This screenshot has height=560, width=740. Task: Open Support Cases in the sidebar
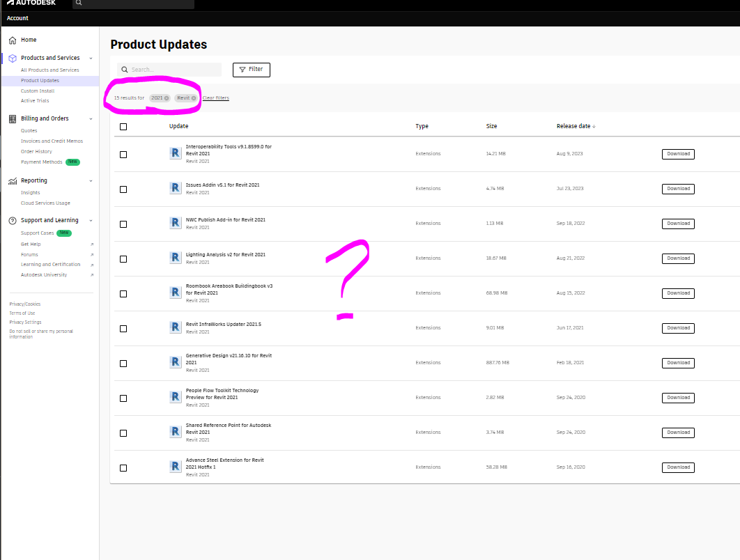click(38, 233)
